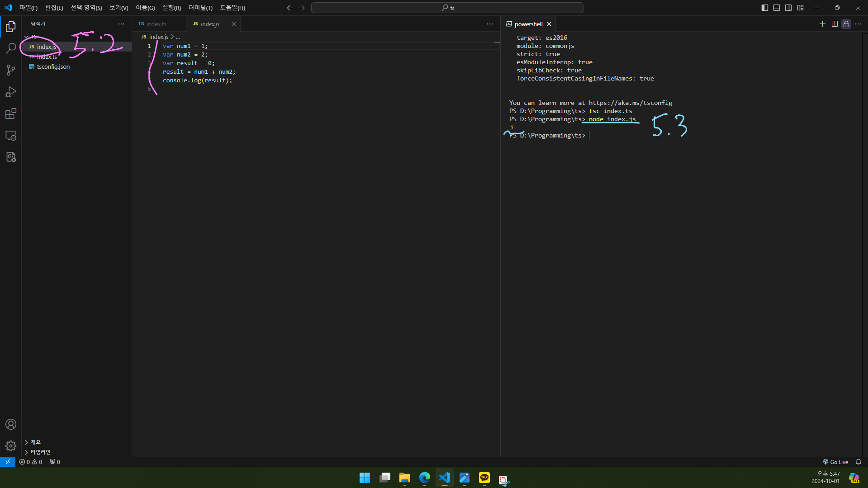Click the ports forwarded status indicator
868x488 pixels.
(55, 462)
